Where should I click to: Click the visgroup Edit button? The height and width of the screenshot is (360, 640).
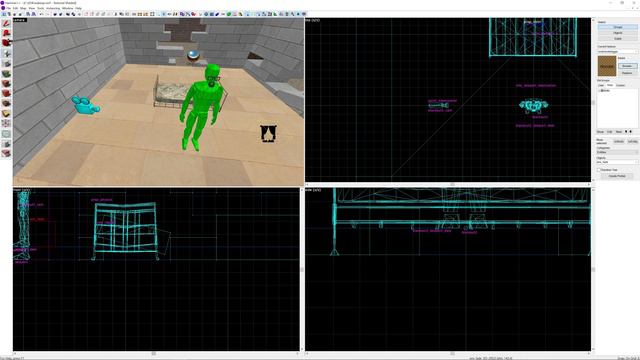pyautogui.click(x=609, y=132)
